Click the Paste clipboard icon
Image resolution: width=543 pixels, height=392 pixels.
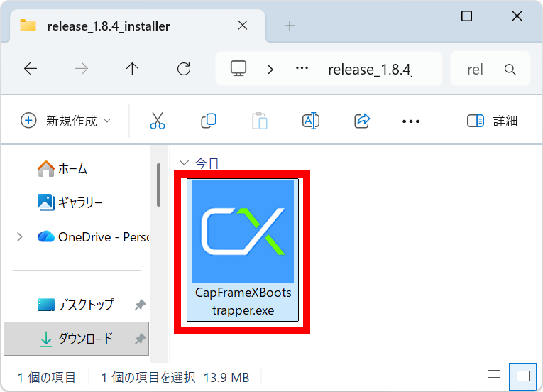pos(259,121)
